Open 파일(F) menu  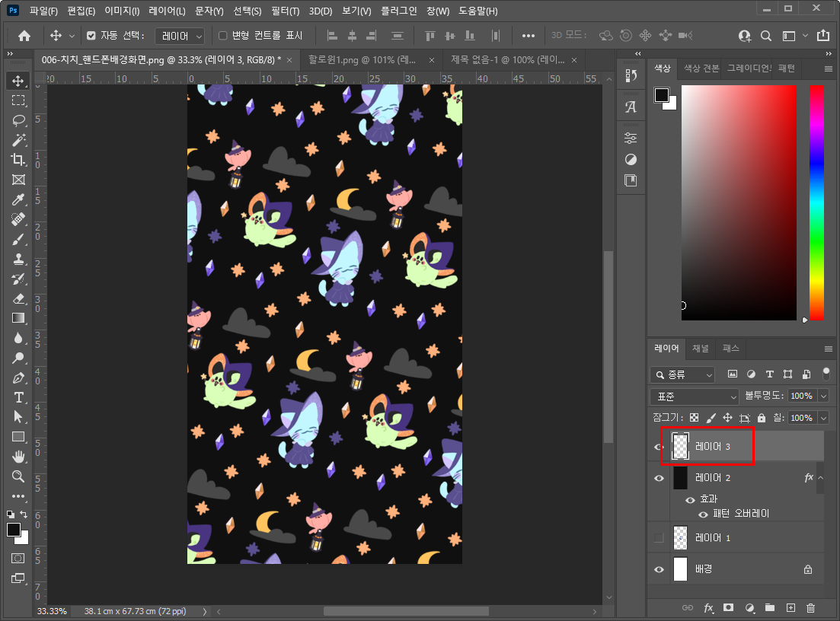43,11
